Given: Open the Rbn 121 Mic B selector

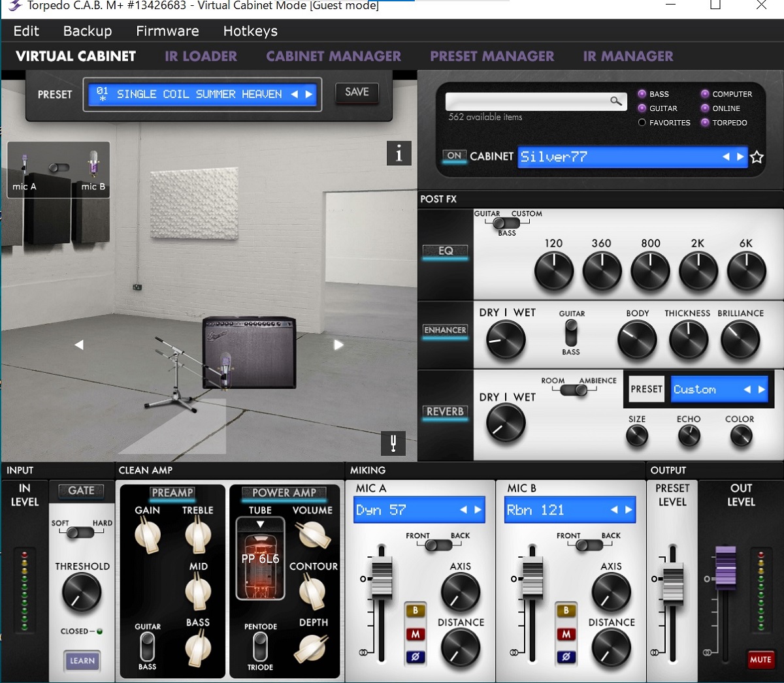Looking at the screenshot, I should [570, 510].
